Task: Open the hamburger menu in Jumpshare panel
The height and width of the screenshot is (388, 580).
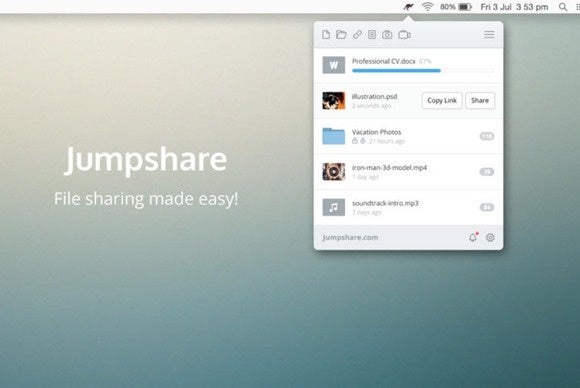Action: coord(489,34)
